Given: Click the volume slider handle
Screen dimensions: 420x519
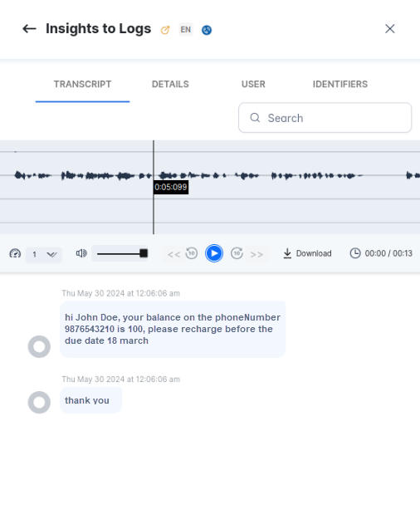Looking at the screenshot, I should click(x=144, y=253).
